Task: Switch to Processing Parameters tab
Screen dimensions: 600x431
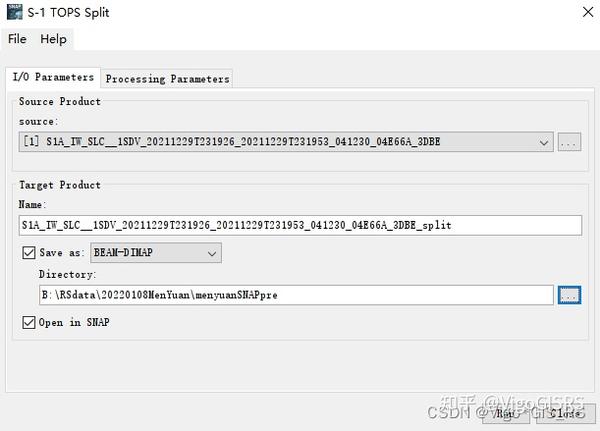Action: [x=167, y=78]
